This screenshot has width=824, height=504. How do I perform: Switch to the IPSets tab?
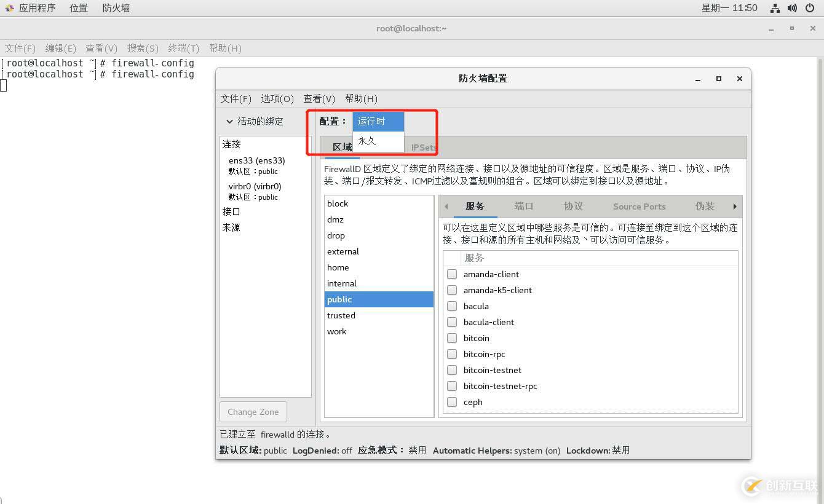click(x=424, y=148)
